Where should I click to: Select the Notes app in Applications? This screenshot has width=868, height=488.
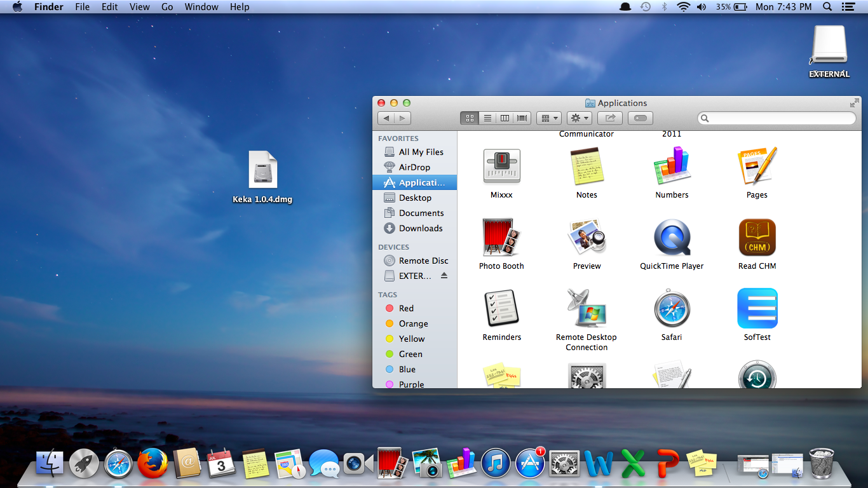[x=587, y=167]
